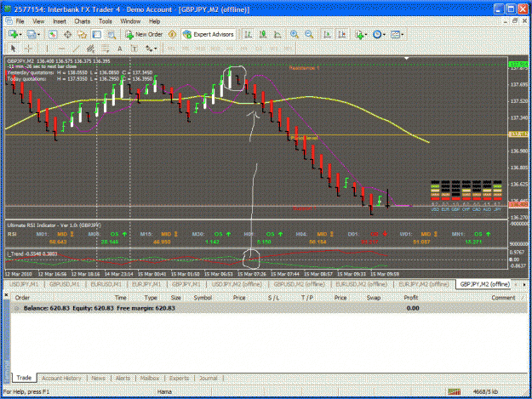Open the Insert menu

point(60,21)
